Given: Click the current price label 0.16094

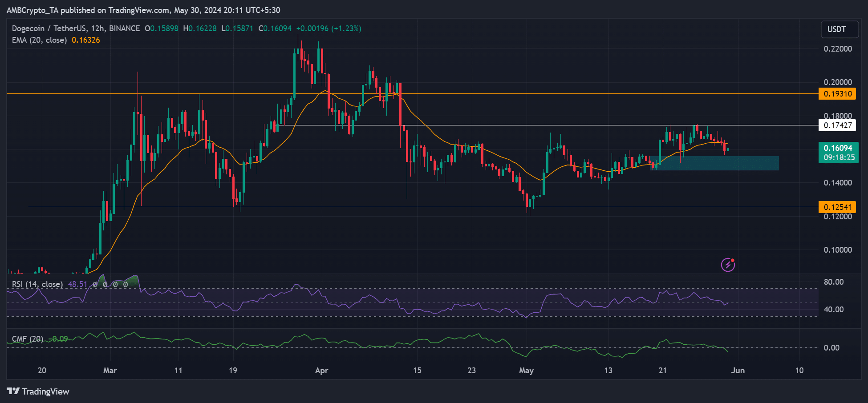Looking at the screenshot, I should click(838, 148).
